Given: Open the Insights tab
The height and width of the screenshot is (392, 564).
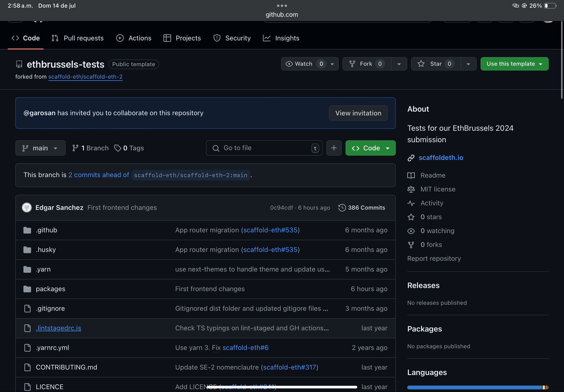Looking at the screenshot, I should 281,38.
